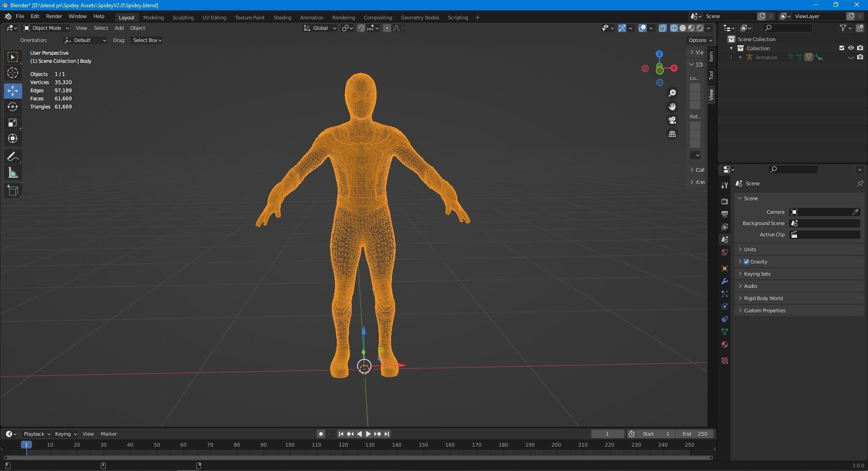Click the eyedropper in the Camera field
The image size is (868, 471).
pos(855,212)
